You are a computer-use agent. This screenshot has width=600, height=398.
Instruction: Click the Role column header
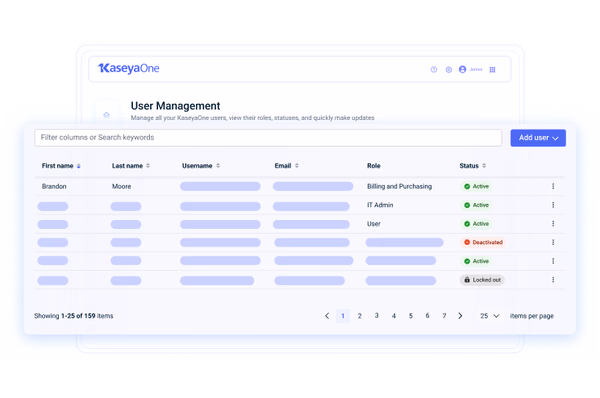click(373, 166)
